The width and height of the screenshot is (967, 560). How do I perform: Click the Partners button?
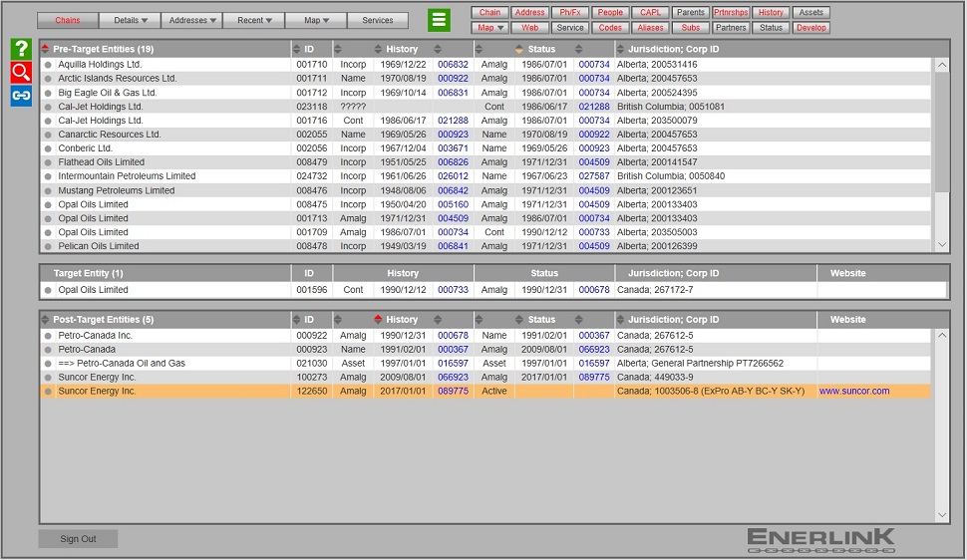pos(731,28)
